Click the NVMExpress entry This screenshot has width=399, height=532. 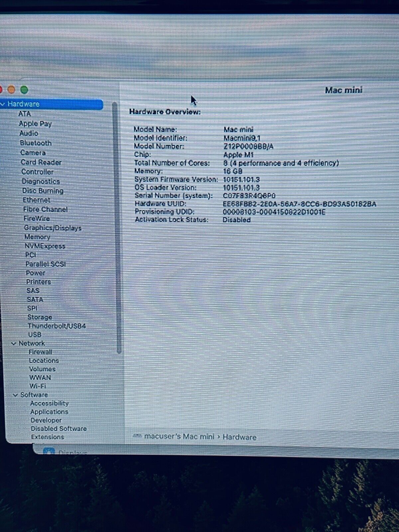click(x=45, y=246)
